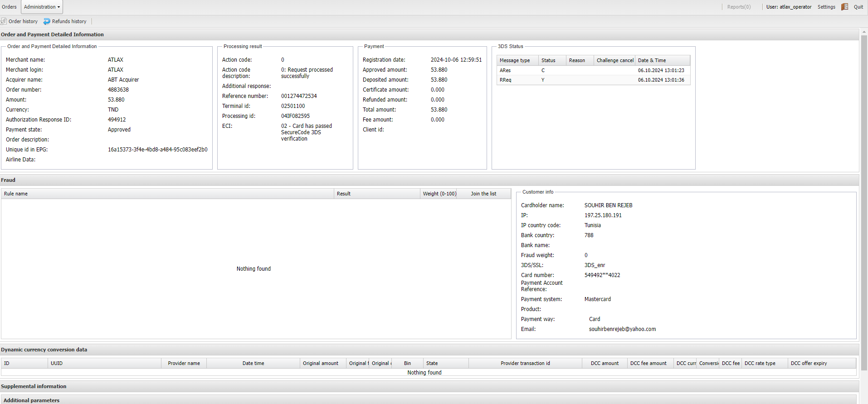Click the Provider transaction id column header
The image size is (868, 404).
525,363
